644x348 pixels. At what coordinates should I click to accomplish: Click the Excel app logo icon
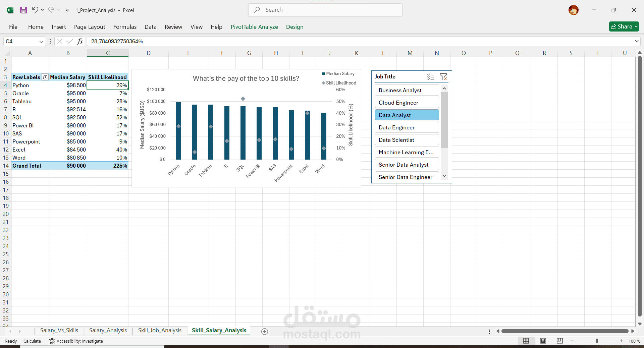point(10,10)
